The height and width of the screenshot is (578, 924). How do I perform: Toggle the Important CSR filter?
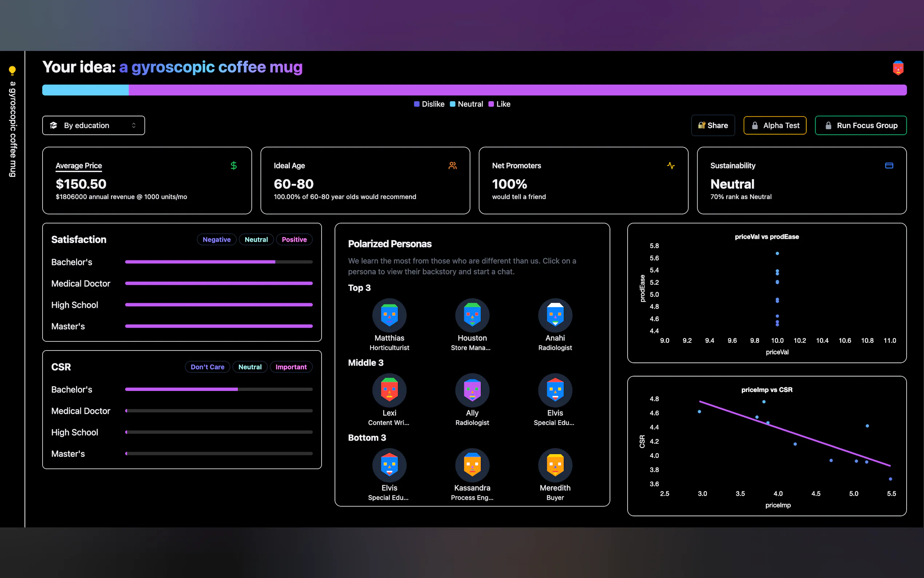291,367
